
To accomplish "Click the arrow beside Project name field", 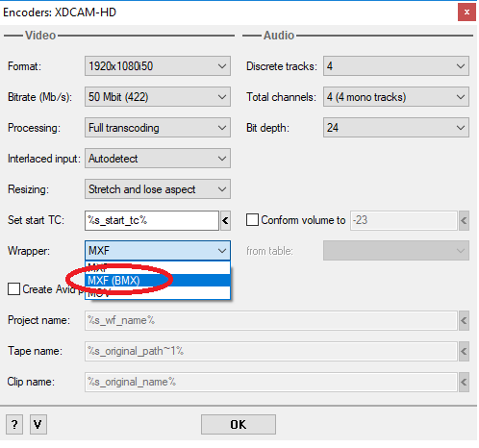I will (464, 320).
